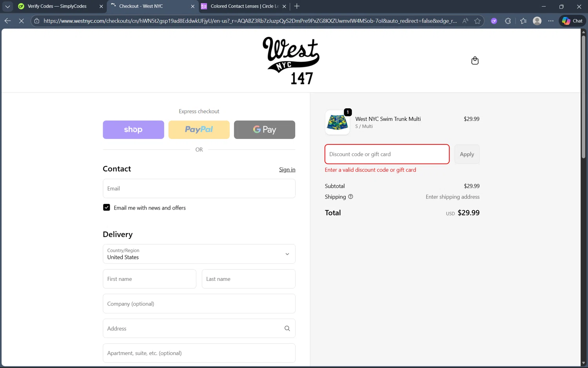Stop page loading with X button

click(x=22, y=21)
